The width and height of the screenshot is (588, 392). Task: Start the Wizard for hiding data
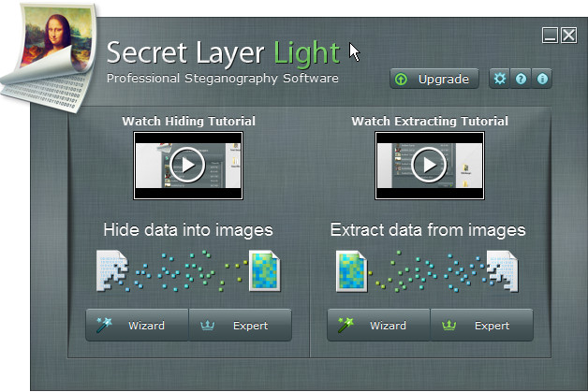[137, 325]
